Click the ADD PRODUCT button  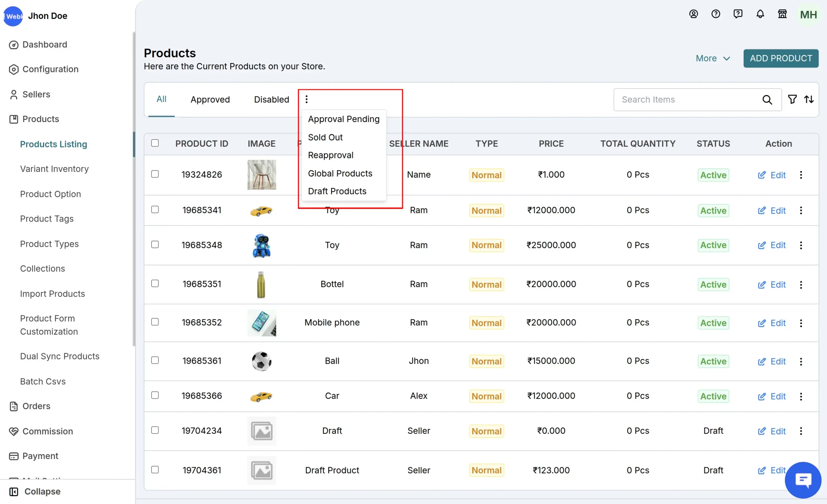coord(781,58)
